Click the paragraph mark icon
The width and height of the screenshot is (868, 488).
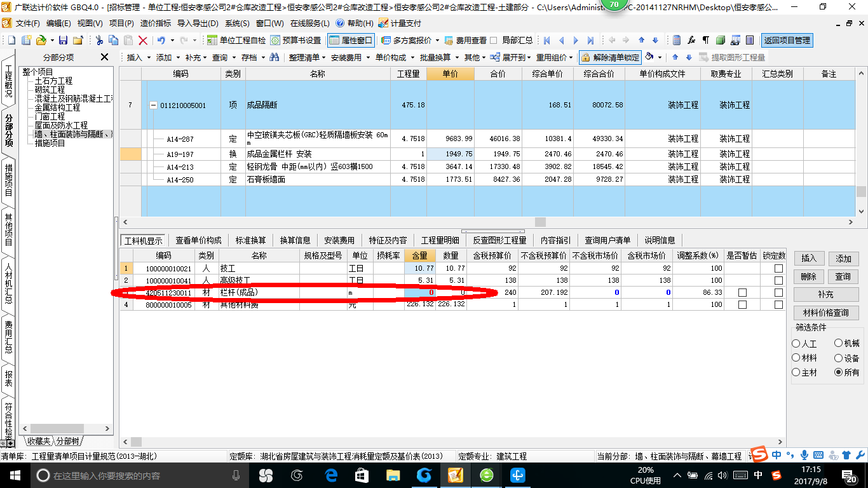point(706,40)
